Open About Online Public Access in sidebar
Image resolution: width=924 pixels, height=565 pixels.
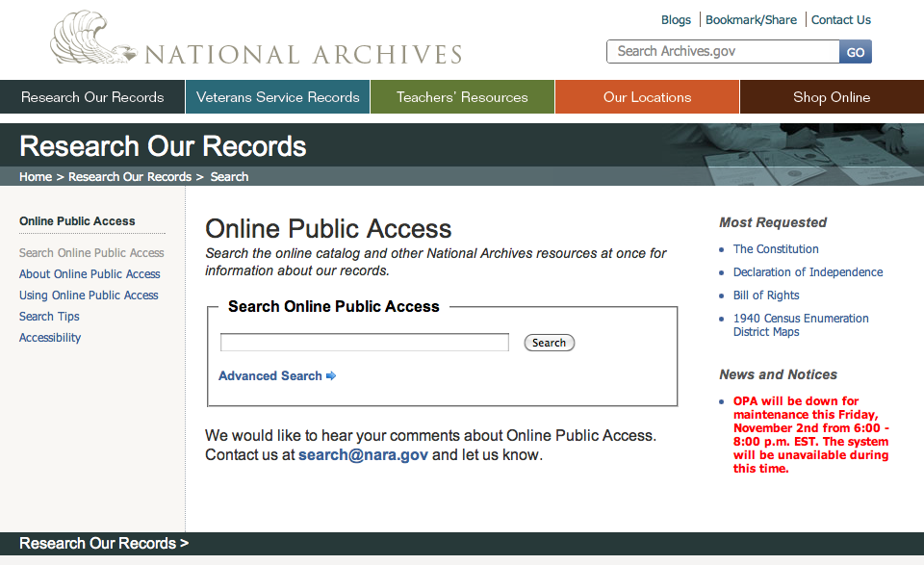[x=90, y=274]
